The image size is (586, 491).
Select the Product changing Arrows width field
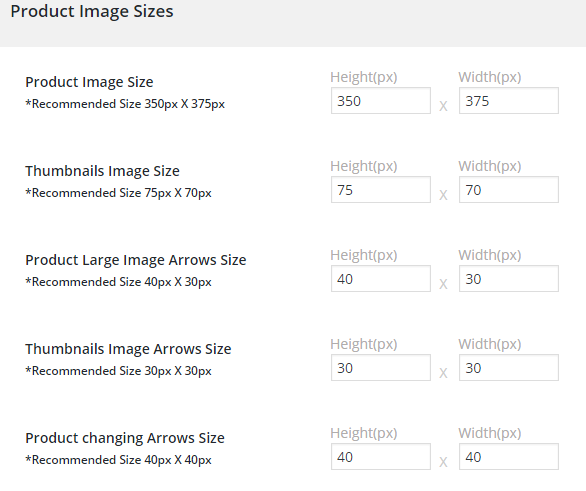pyautogui.click(x=509, y=457)
